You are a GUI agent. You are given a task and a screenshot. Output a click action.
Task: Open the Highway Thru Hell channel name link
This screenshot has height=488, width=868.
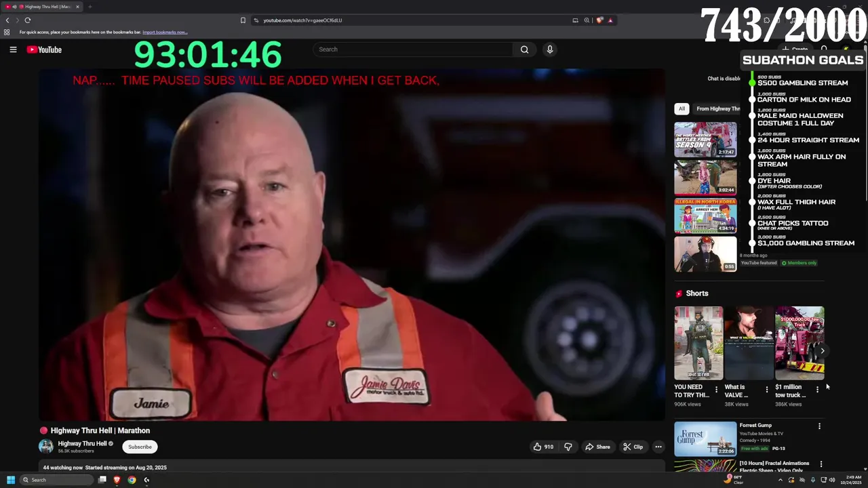82,443
